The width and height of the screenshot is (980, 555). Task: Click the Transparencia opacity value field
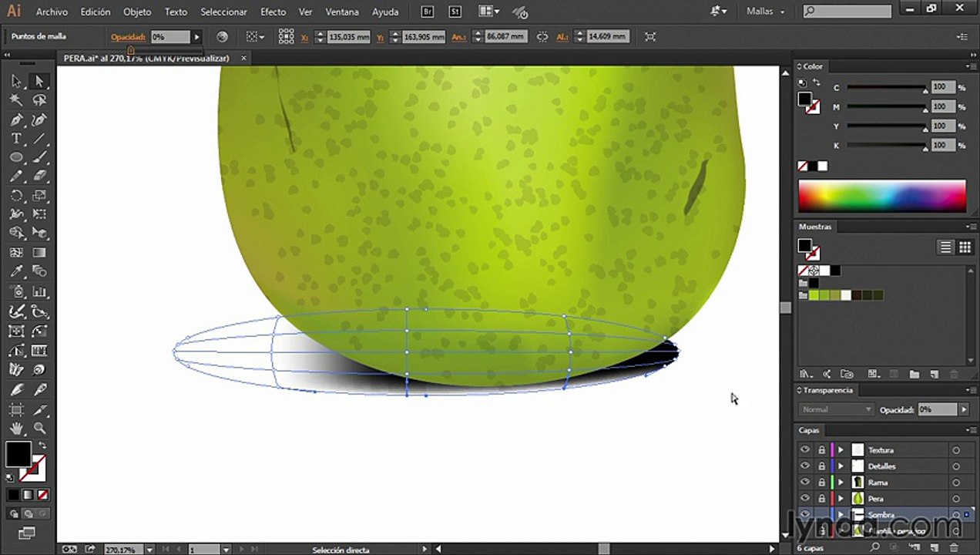point(938,409)
